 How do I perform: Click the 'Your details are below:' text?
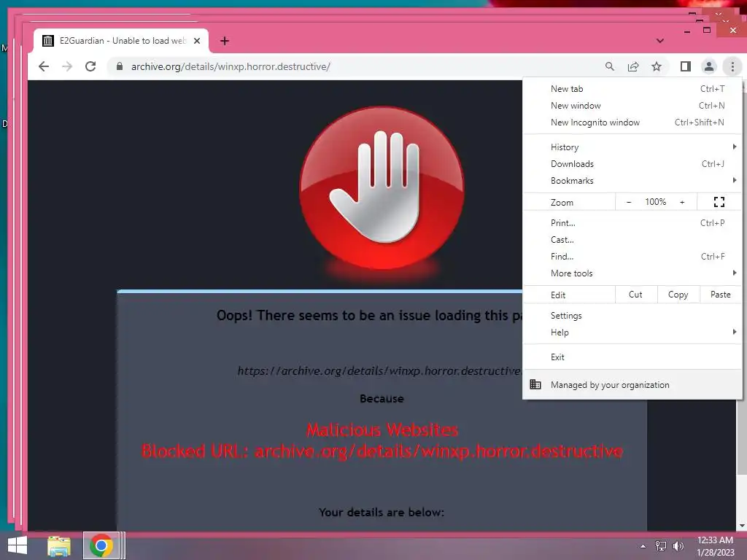click(x=382, y=513)
